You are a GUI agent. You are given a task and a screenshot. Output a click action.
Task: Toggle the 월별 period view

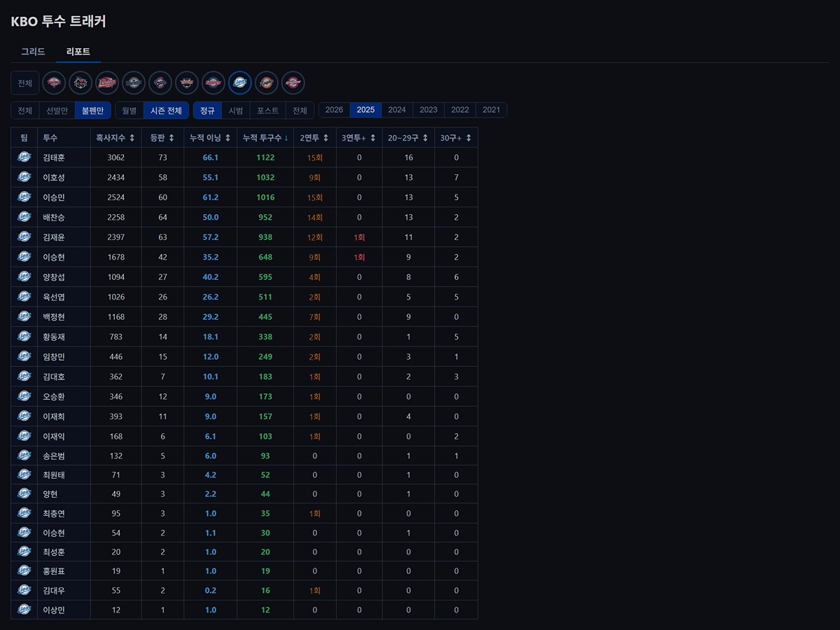tap(129, 111)
